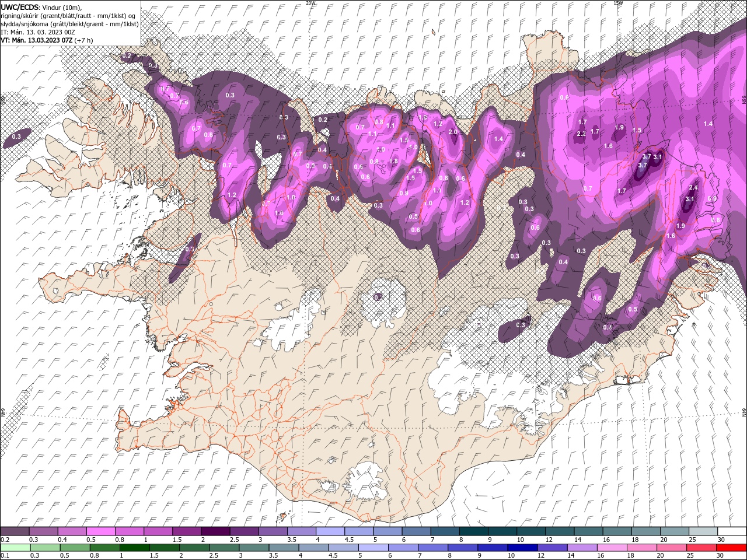Click the white upper-row swatch labeled 30

click(x=732, y=531)
